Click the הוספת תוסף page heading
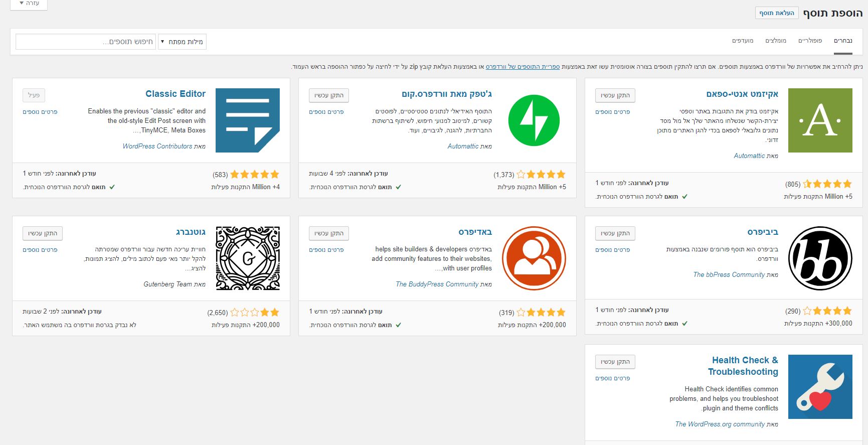 click(x=833, y=13)
